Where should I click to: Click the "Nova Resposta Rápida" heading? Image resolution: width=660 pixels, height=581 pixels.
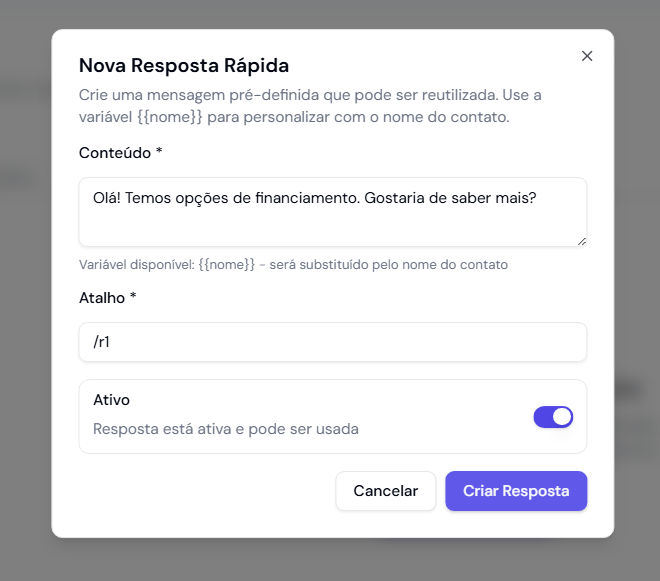tap(184, 66)
